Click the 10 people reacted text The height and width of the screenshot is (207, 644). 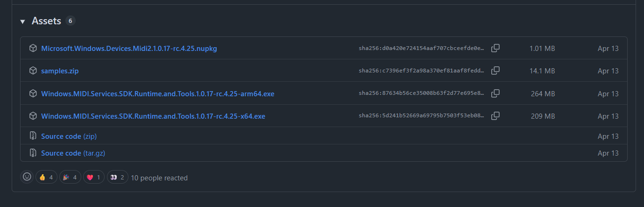159,178
